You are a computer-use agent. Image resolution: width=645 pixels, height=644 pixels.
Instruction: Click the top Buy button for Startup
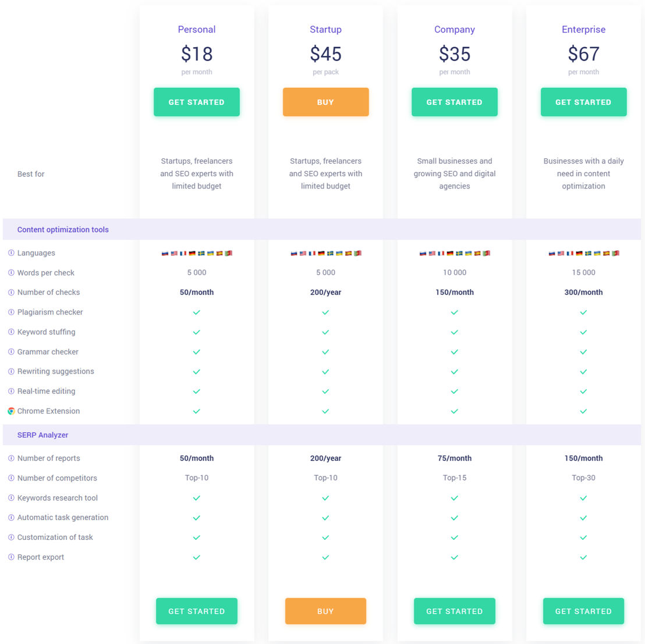tap(325, 102)
